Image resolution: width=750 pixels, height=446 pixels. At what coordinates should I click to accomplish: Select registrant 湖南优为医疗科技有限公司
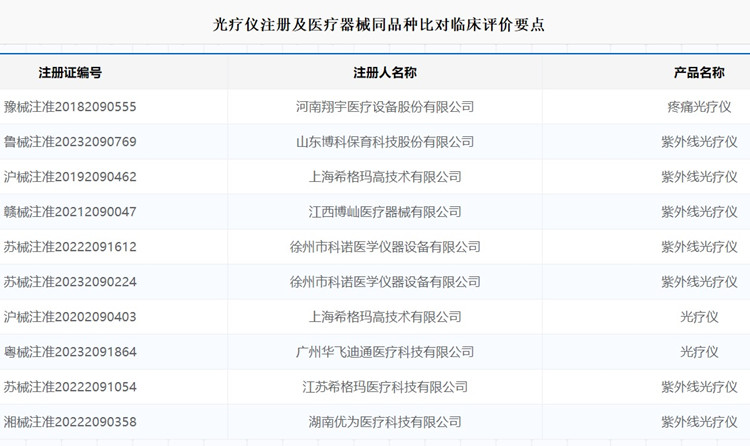(385, 422)
